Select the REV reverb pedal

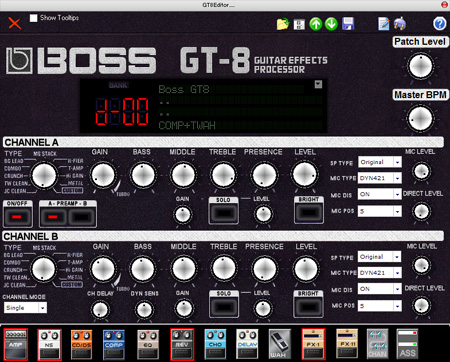coord(182,344)
